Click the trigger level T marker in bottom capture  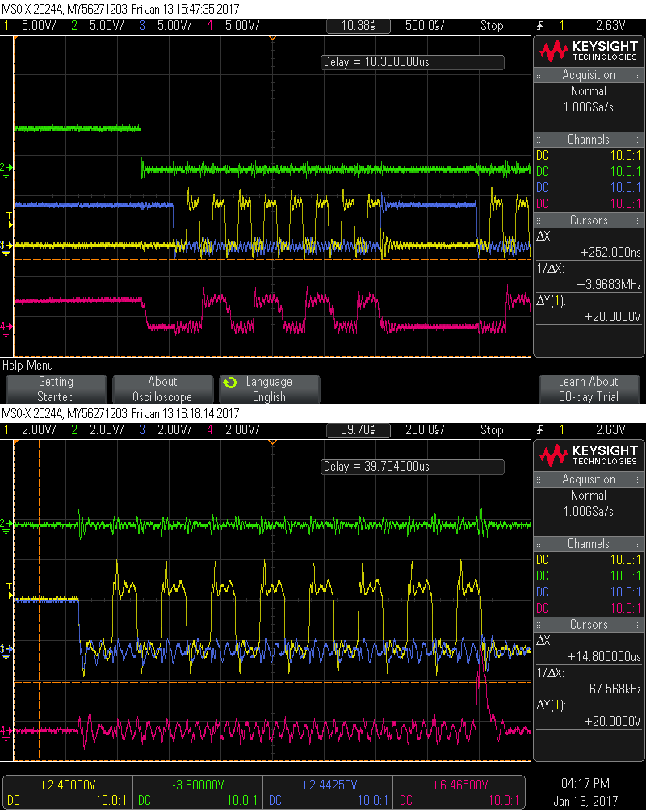point(9,586)
